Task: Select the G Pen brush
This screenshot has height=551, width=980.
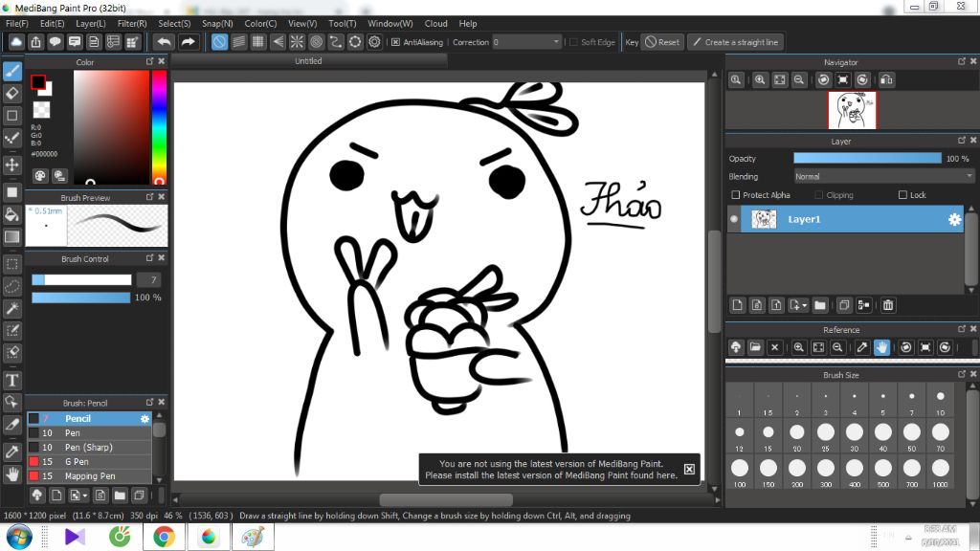Action: coord(89,462)
